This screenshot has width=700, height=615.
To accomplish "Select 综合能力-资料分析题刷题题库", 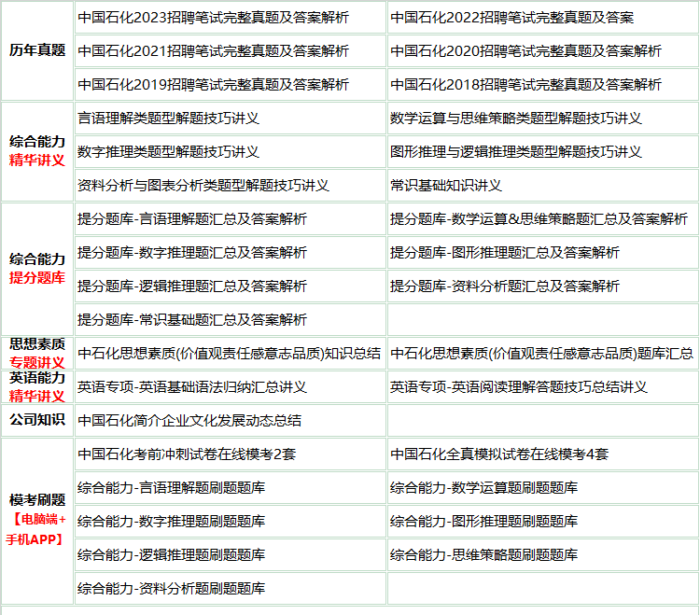I will tap(171, 588).
